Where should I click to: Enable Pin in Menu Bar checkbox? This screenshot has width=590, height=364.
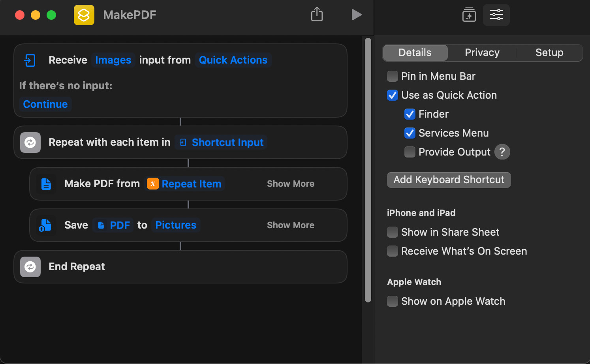393,76
